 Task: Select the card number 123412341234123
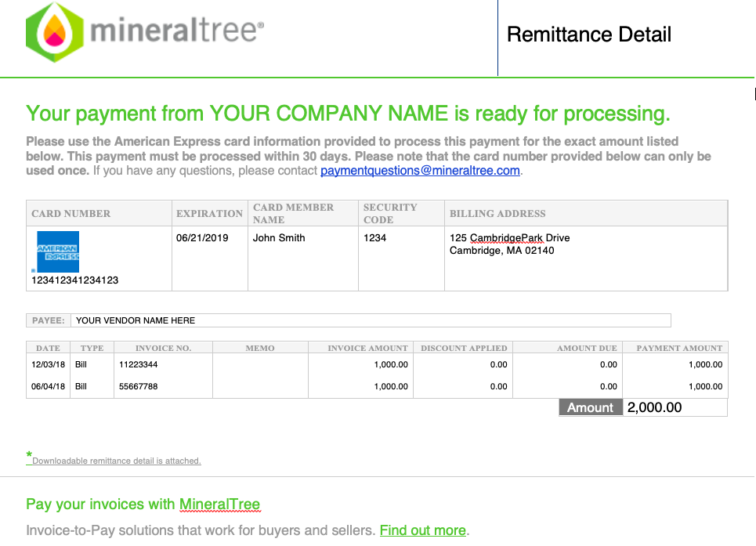(74, 280)
